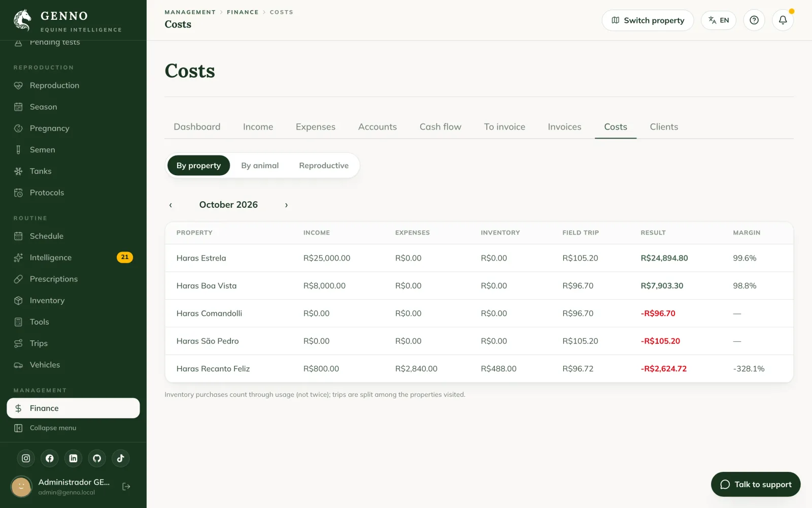Click Finance breadcrumb link
The width and height of the screenshot is (812, 508).
243,12
